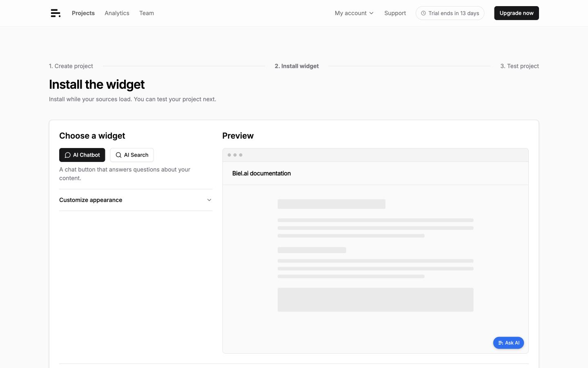Click the Trial ends in 13 days badge

[450, 13]
